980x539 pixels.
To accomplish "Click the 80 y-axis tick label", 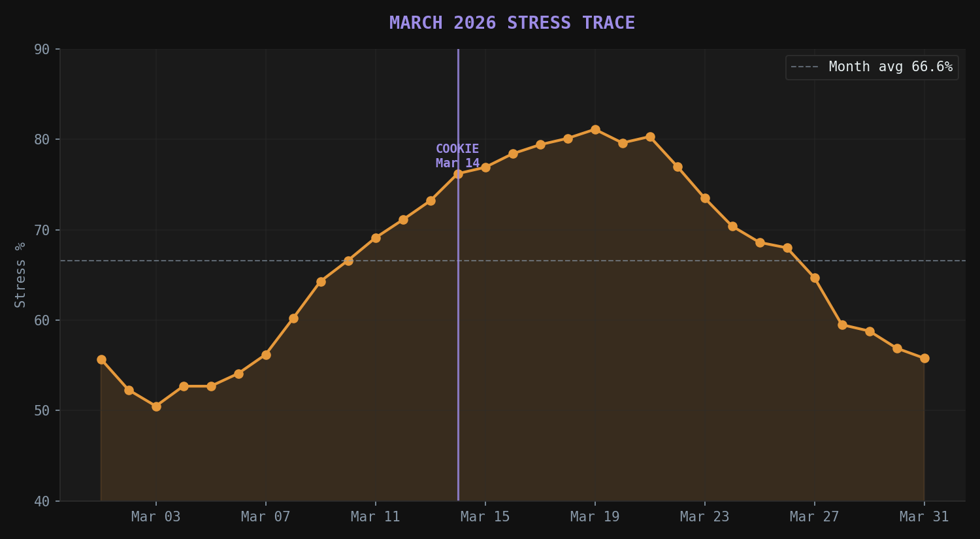I will (42, 140).
